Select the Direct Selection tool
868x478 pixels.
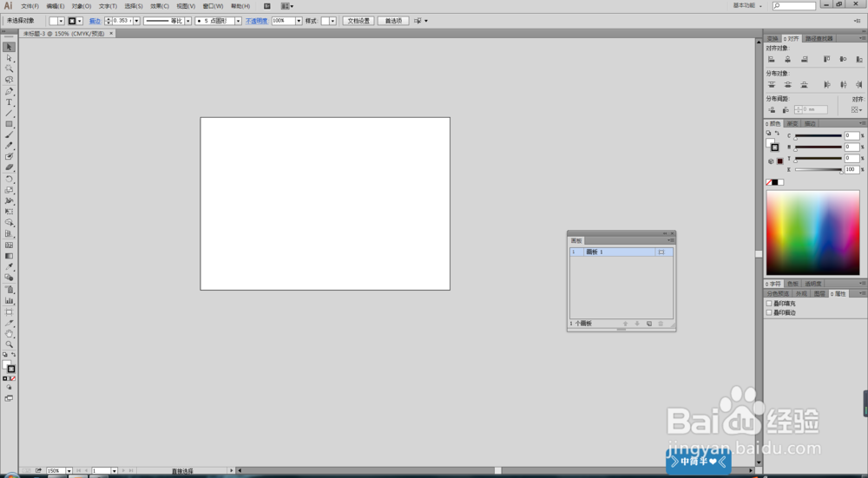(x=9, y=58)
